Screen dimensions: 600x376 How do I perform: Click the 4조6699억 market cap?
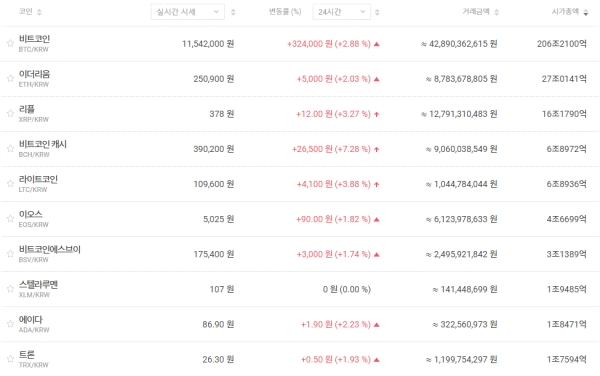pyautogui.click(x=566, y=219)
